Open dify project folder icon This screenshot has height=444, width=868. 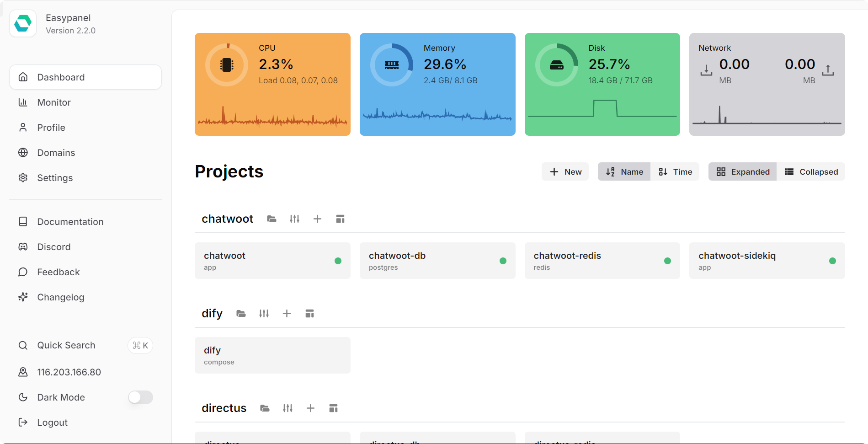pos(241,314)
